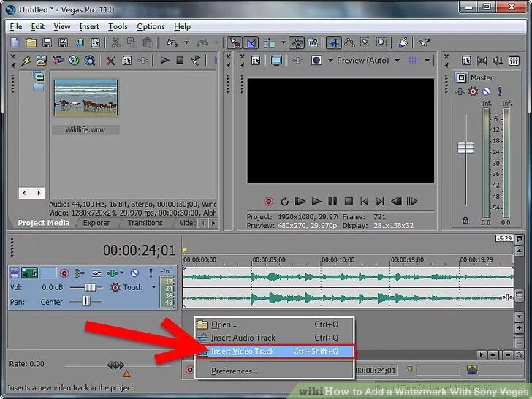The width and height of the screenshot is (532, 399).
Task: Click the Dim Output speaker icon in mixer
Action: click(498, 61)
